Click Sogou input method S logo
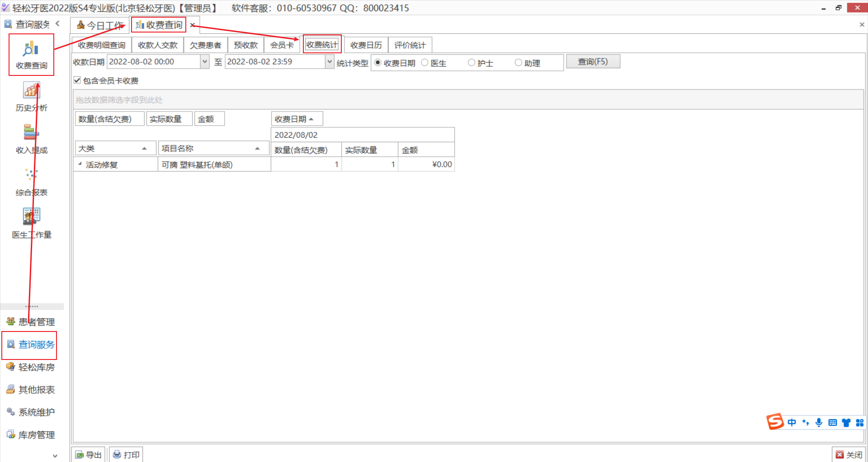The image size is (868, 462). point(775,422)
